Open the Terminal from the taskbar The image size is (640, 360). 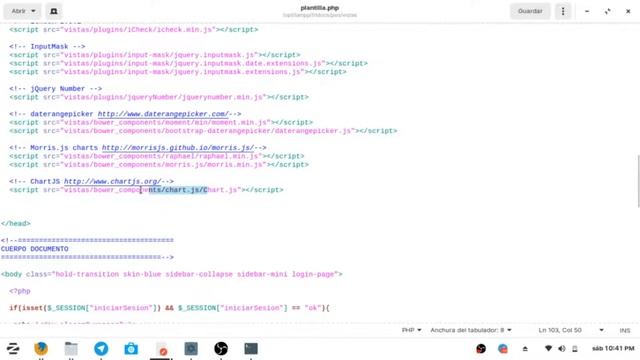251,349
